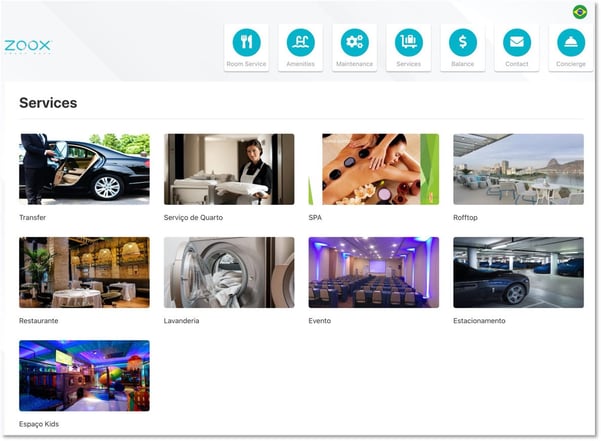Click the Contact menu label
The height and width of the screenshot is (441, 601).
click(x=517, y=64)
